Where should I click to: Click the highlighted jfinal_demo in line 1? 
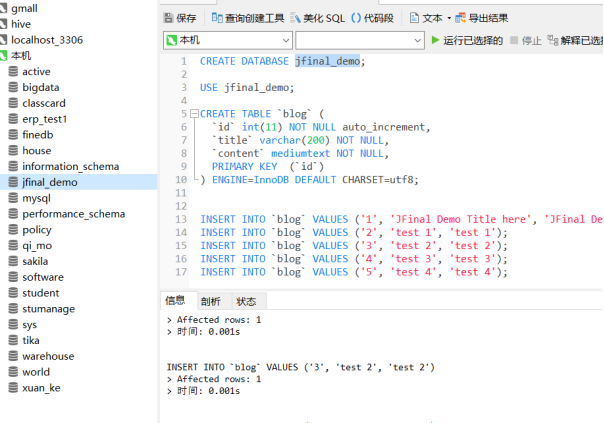coord(327,61)
